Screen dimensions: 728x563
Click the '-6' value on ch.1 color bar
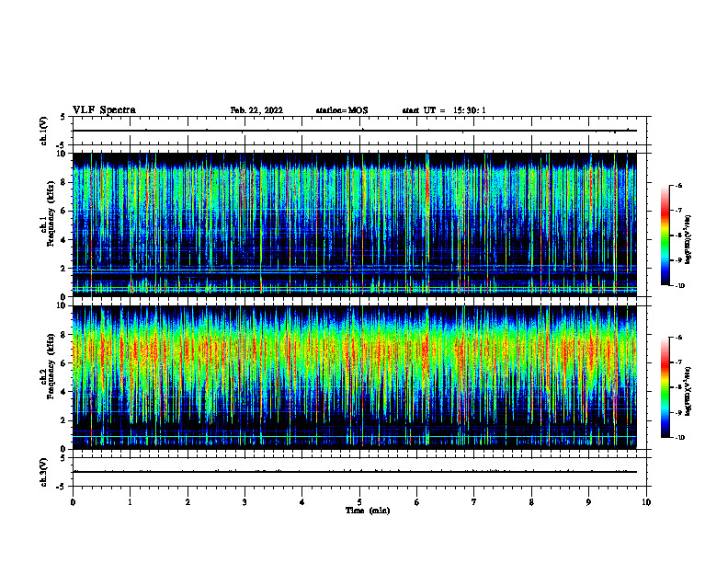678,185
